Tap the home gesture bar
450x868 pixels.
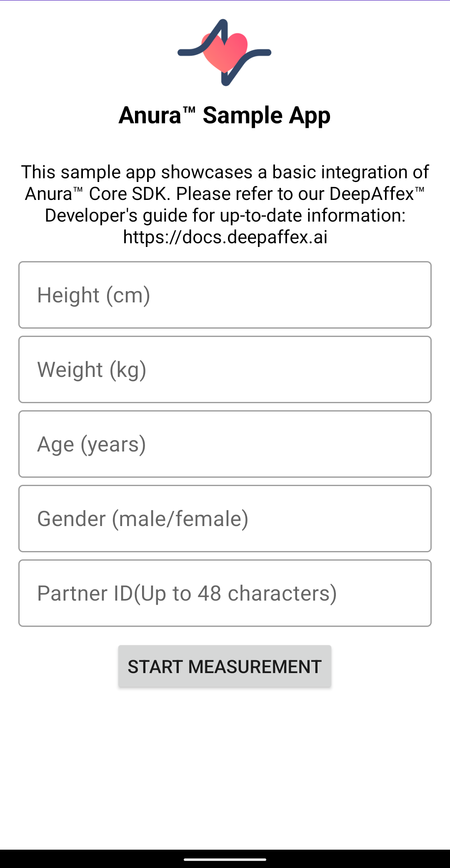coord(225,859)
